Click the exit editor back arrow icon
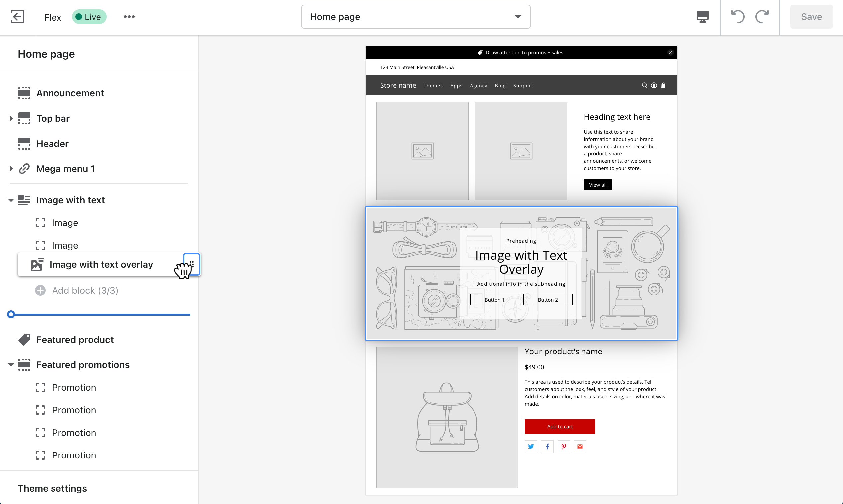The width and height of the screenshot is (843, 504). [17, 17]
